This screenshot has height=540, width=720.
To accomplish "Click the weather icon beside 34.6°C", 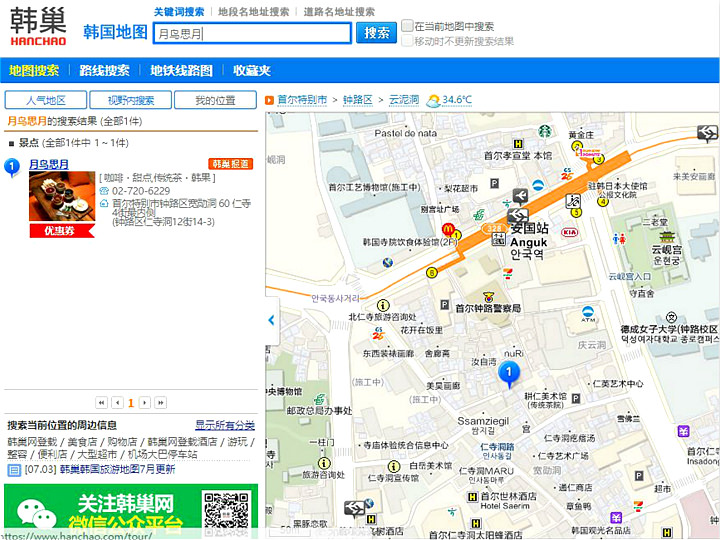I will coord(433,101).
